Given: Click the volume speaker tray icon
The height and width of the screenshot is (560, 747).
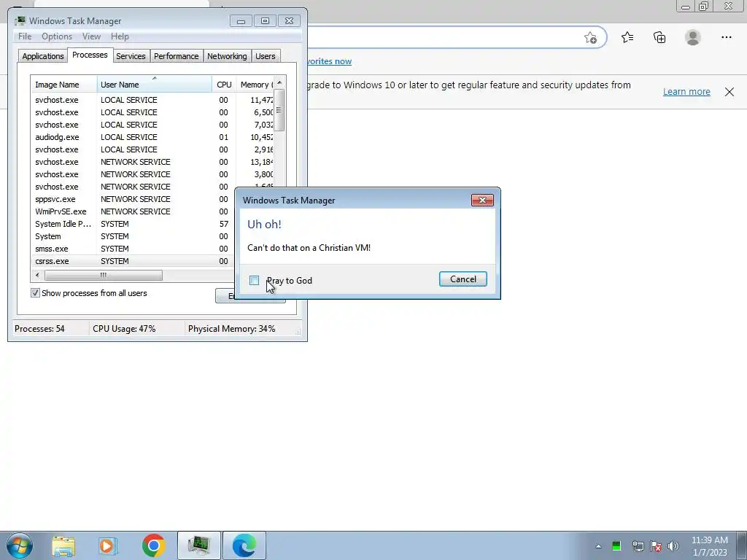Looking at the screenshot, I should [673, 545].
